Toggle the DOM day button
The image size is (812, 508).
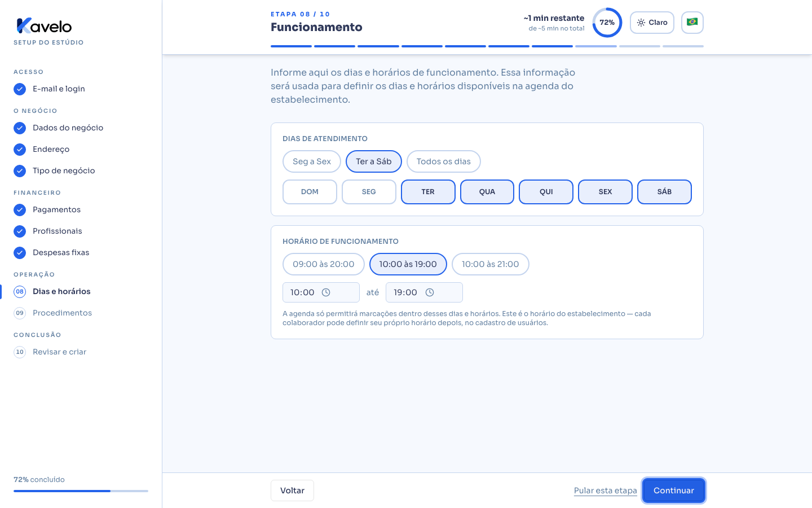[310, 192]
